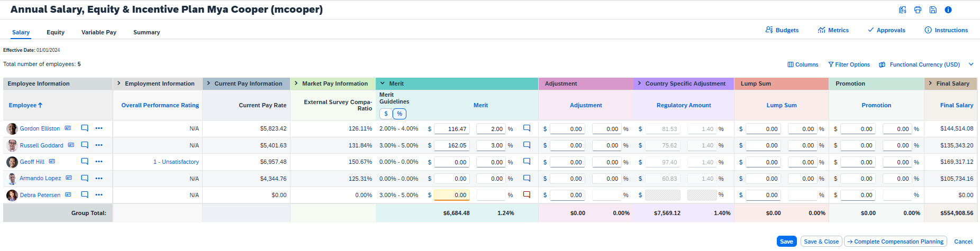Viewport: 980px width, 251px height.
Task: Open more actions for Gordon Elliston
Action: [99, 128]
